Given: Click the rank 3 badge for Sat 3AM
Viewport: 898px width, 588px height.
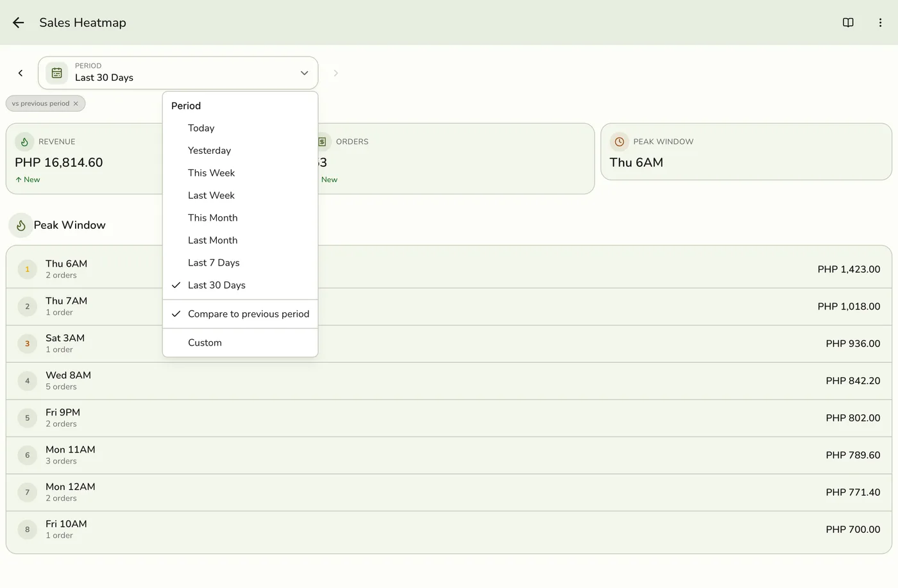Looking at the screenshot, I should click(x=27, y=344).
